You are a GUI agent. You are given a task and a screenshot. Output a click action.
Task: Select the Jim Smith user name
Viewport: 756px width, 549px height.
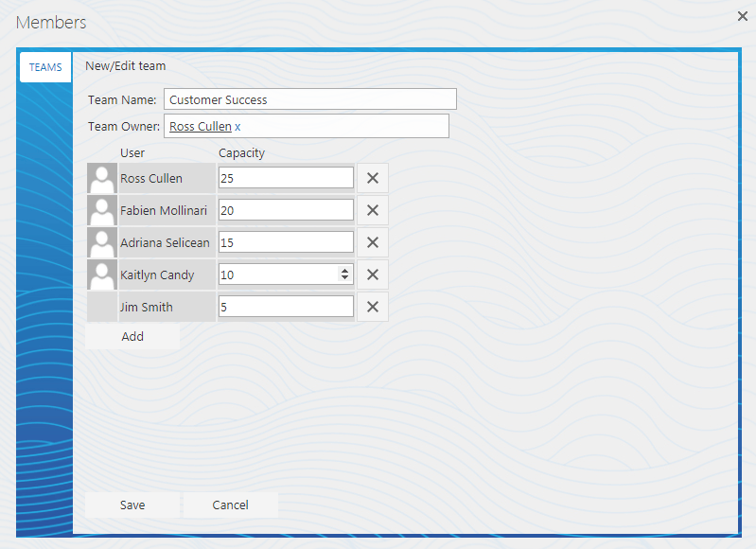(146, 308)
